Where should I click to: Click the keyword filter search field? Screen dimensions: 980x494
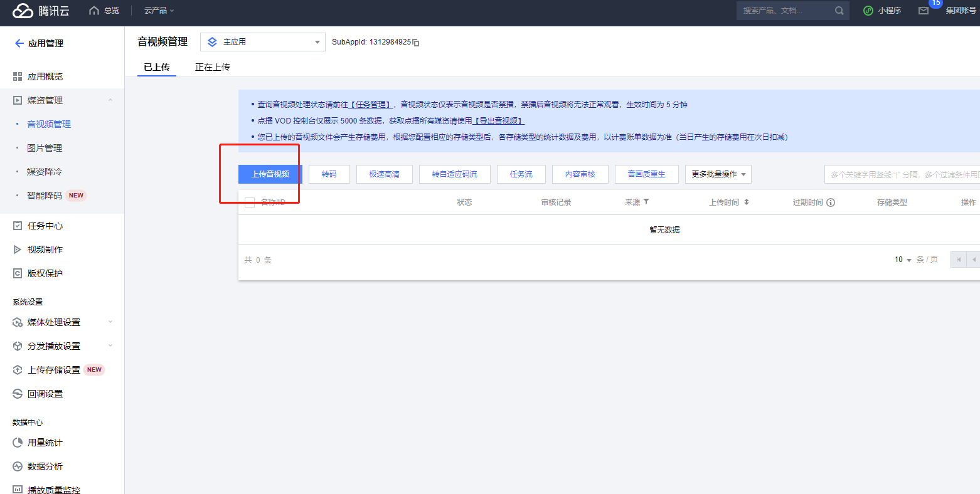point(902,174)
